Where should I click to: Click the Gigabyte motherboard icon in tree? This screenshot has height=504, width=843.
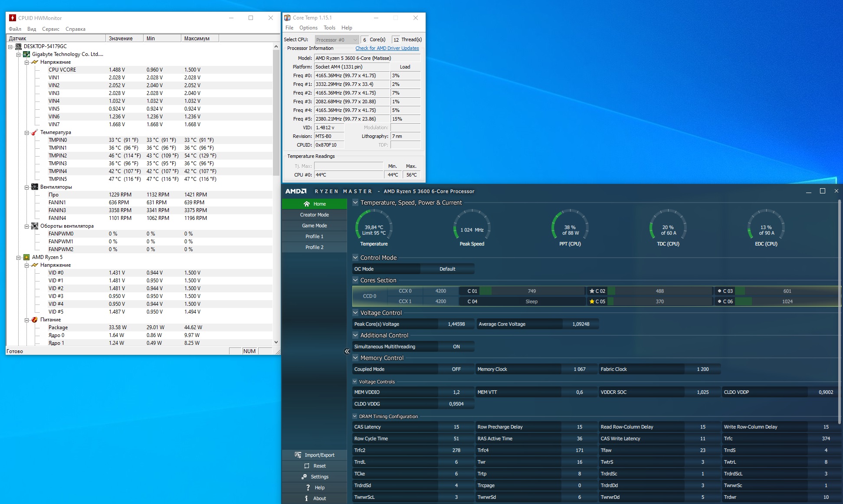(x=26, y=54)
